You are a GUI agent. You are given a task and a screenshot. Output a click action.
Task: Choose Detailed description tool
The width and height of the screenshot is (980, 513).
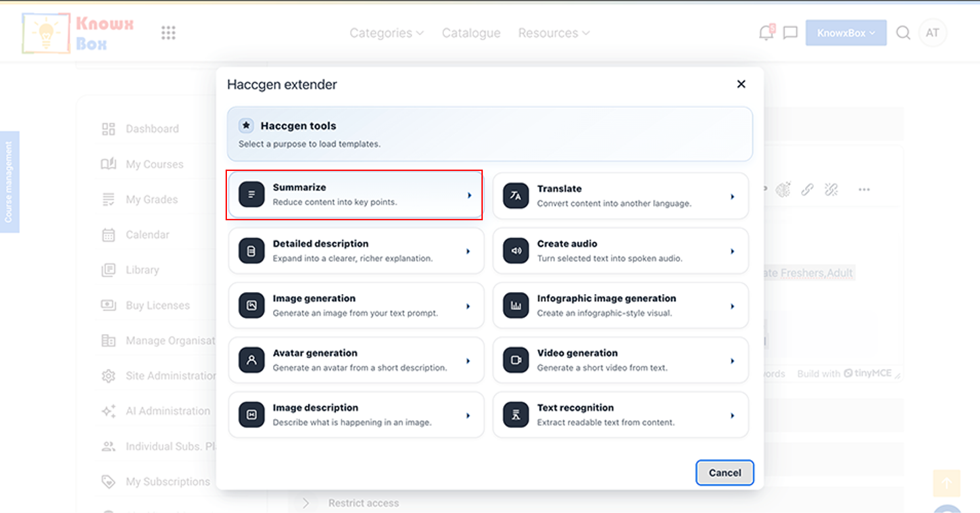click(x=356, y=251)
